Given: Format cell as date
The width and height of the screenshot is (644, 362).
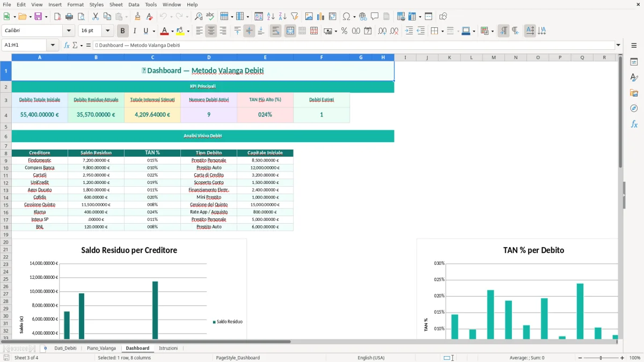Looking at the screenshot, I should pyautogui.click(x=368, y=31).
